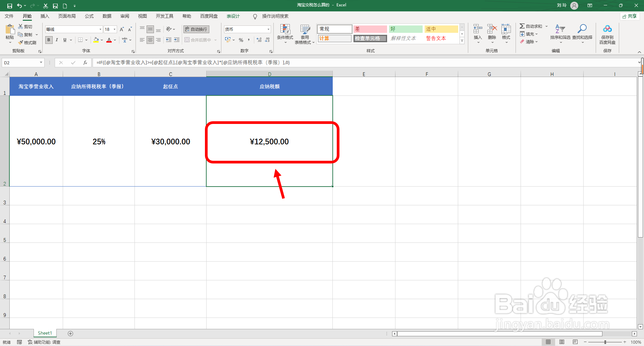Toggle Underline formatting
The height and width of the screenshot is (346, 644).
(x=65, y=40)
